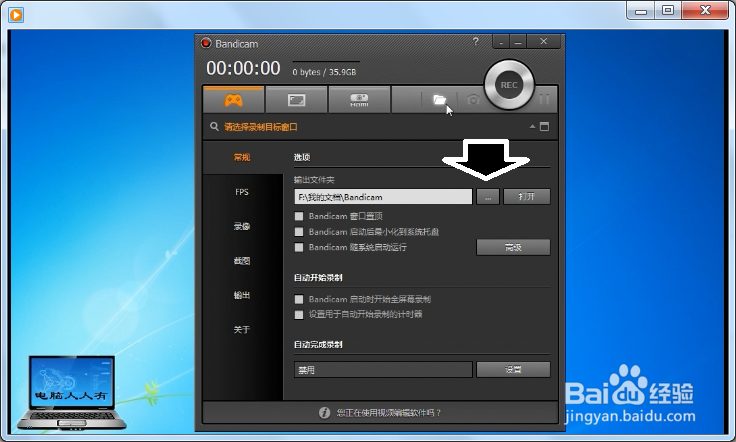The width and height of the screenshot is (736, 442).
Task: Click the magnifier search icon
Action: [214, 127]
